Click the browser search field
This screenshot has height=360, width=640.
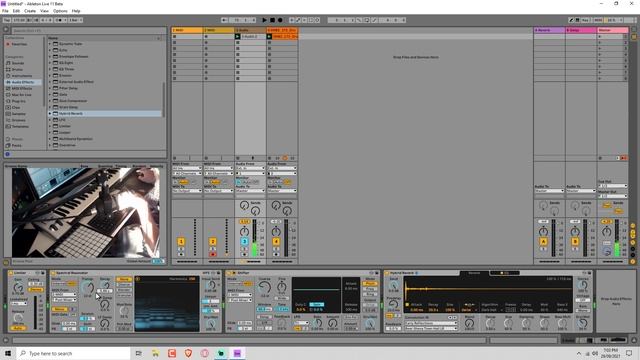(x=89, y=30)
